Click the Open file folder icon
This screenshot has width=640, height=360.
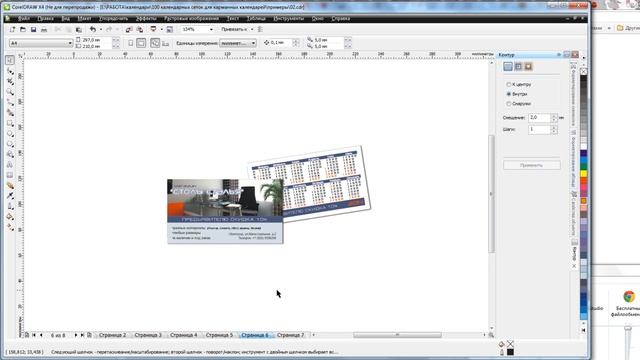pyautogui.click(x=23, y=29)
